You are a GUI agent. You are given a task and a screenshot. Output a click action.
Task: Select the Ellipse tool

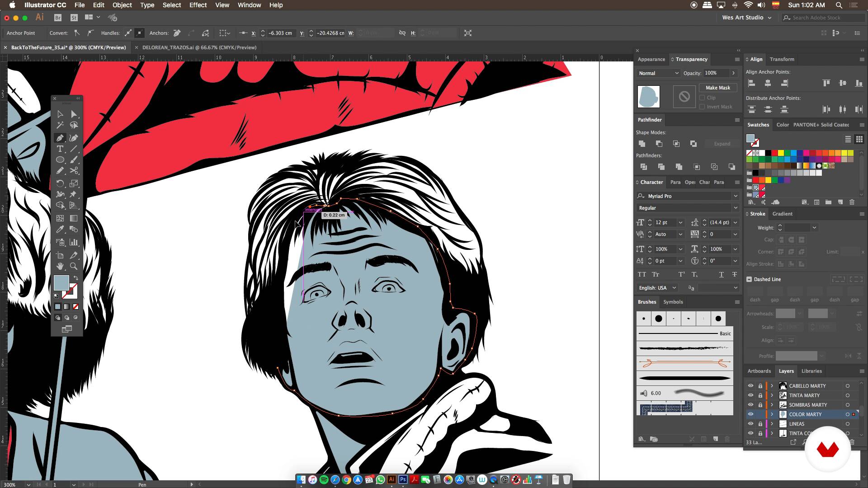[60, 160]
